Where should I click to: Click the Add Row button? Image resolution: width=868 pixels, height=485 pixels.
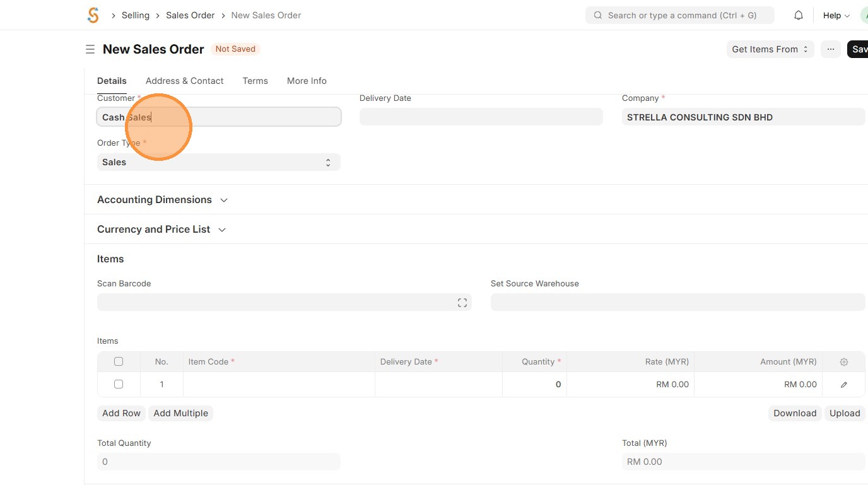coord(121,413)
